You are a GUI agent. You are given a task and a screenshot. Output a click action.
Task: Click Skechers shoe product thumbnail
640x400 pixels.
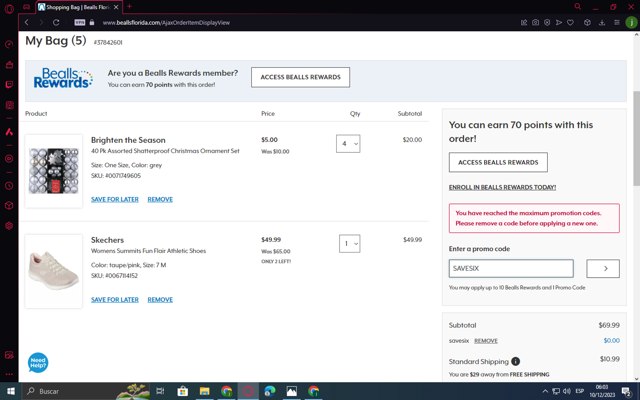click(53, 271)
